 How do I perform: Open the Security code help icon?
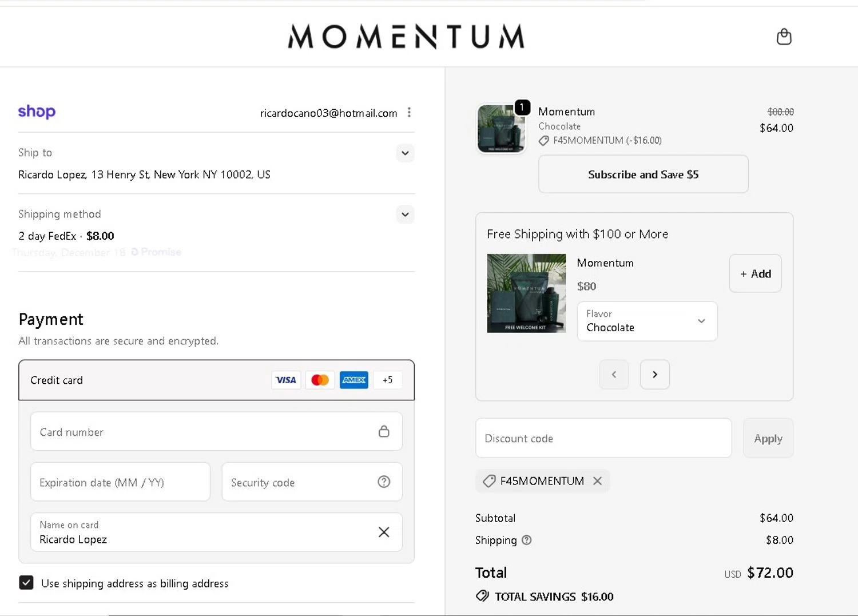click(x=384, y=482)
